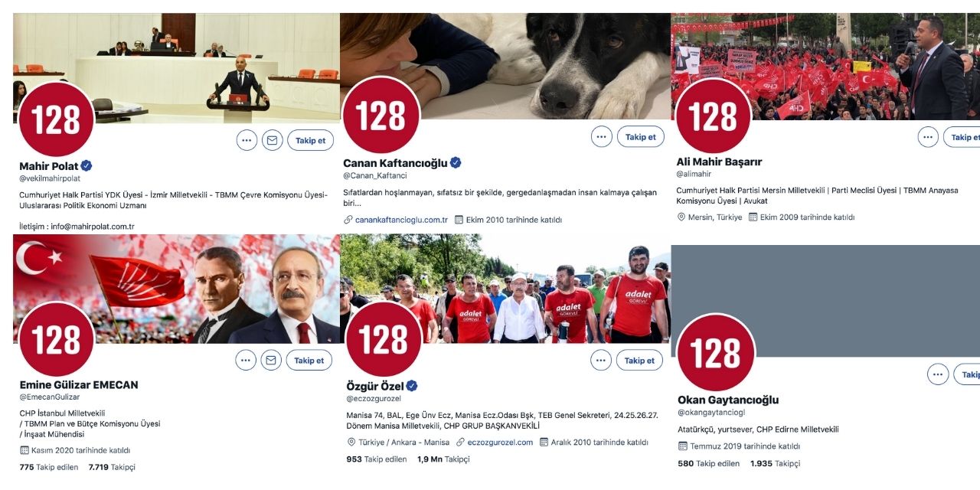980x490 pixels.
Task: Follow Emine Gülizar EMECAN with Takip et
Action: 309,360
